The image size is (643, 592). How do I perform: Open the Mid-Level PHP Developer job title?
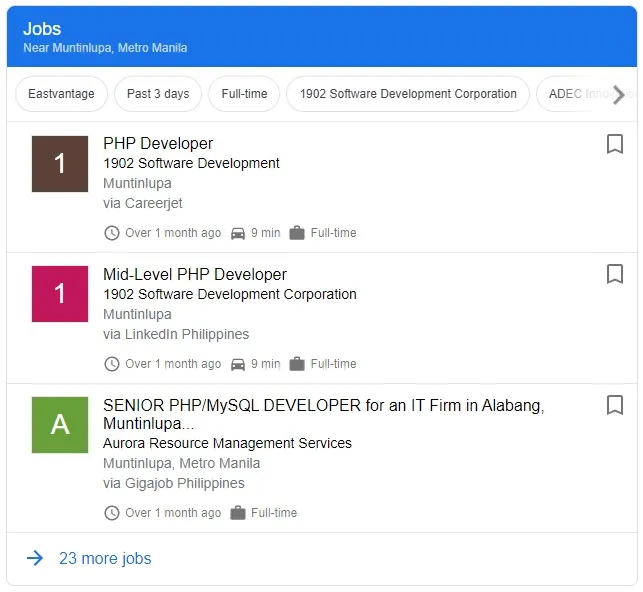point(195,274)
